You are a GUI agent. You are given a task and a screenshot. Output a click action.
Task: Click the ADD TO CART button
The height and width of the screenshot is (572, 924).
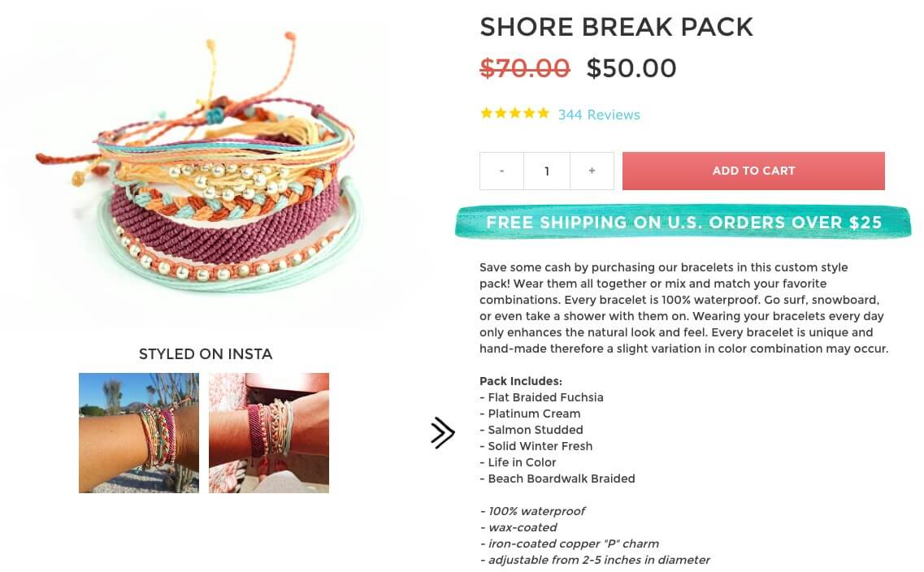pos(753,171)
